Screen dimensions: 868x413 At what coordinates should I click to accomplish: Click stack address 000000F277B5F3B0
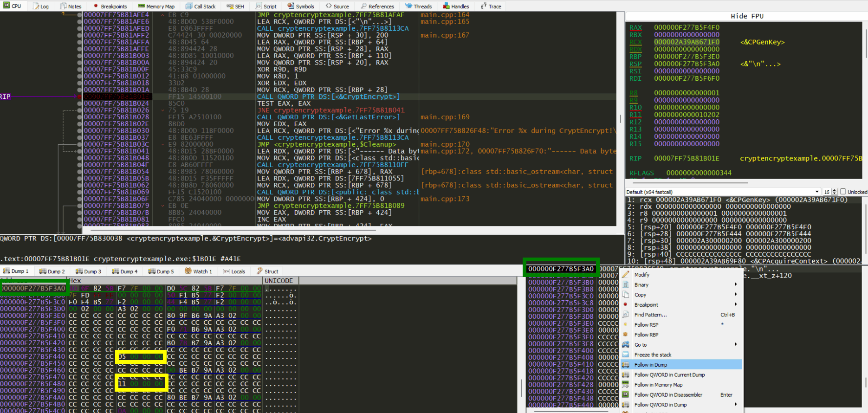point(561,282)
